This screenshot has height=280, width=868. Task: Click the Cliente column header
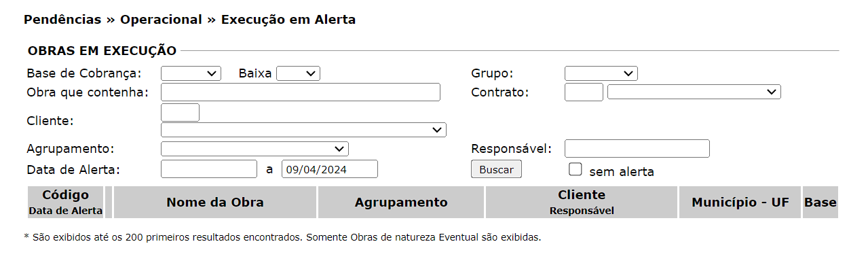pyautogui.click(x=582, y=196)
